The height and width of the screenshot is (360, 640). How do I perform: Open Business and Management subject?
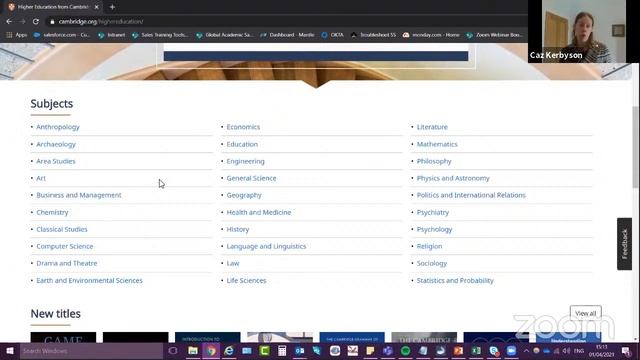(79, 195)
